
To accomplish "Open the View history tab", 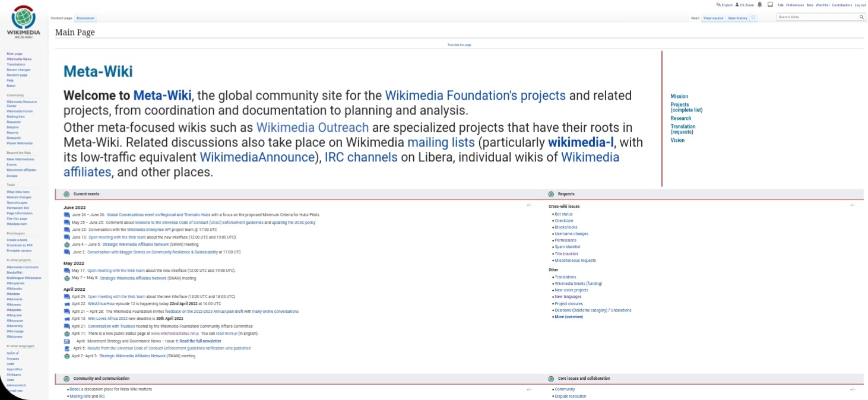I will [x=737, y=18].
